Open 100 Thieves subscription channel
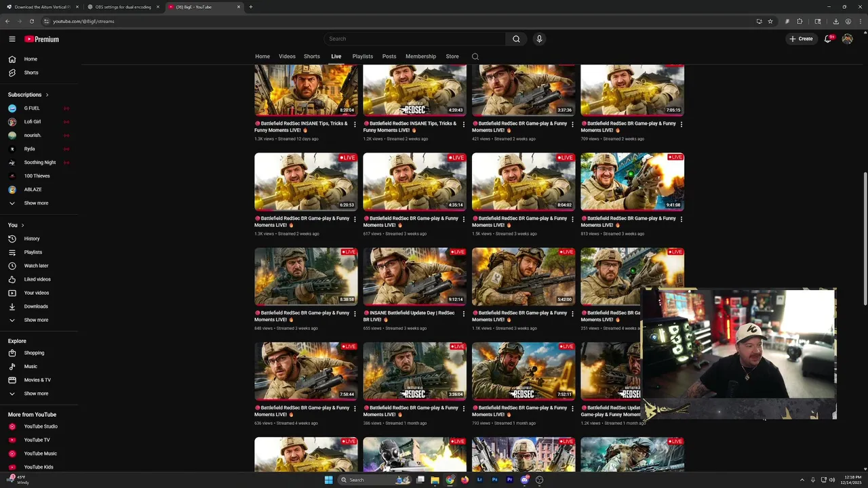868x488 pixels. click(39, 176)
